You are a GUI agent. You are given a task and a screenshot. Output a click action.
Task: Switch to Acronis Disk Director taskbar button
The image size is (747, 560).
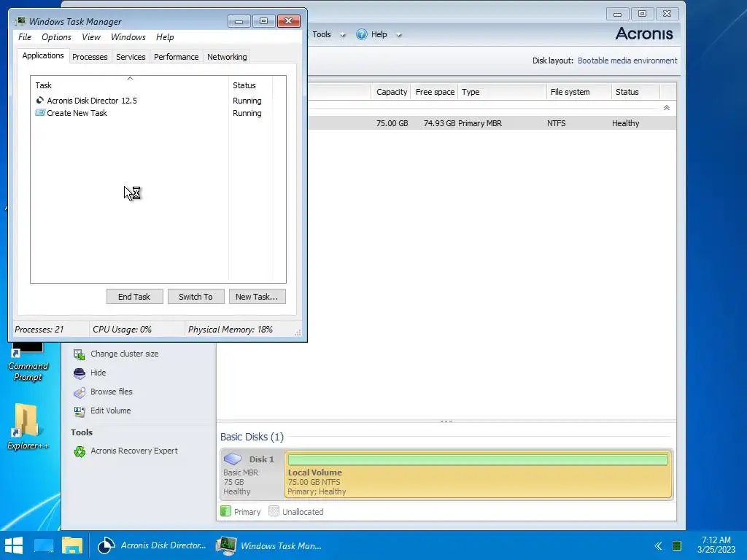pyautogui.click(x=152, y=545)
